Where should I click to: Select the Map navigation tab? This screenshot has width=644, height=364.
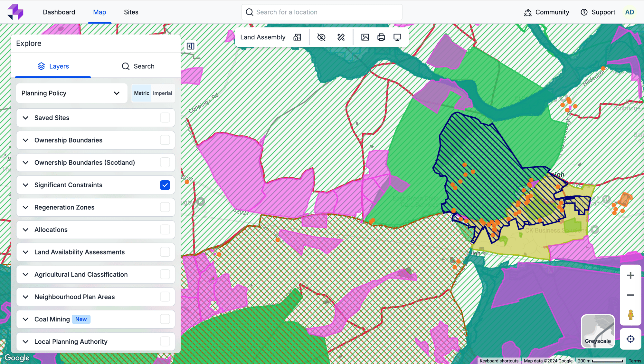pyautogui.click(x=99, y=12)
